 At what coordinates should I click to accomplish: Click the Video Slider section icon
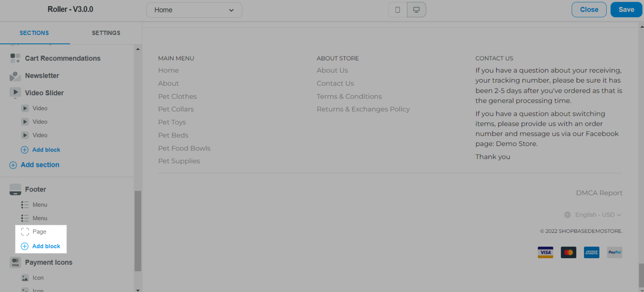click(x=15, y=93)
